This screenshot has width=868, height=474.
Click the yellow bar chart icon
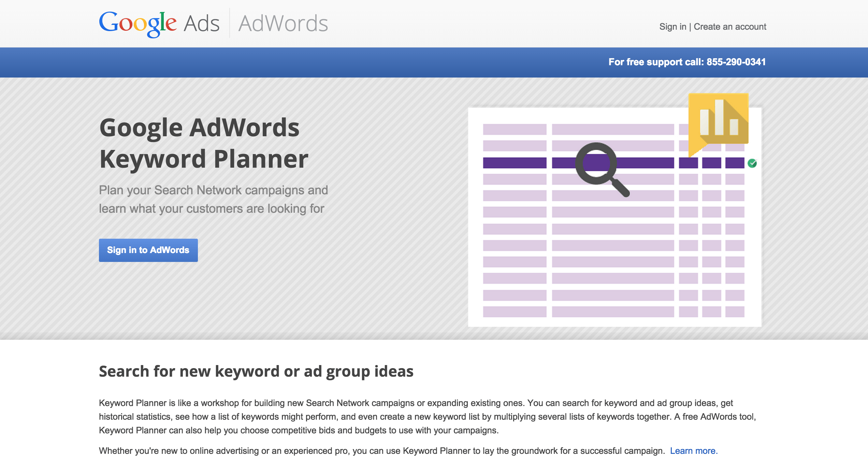719,119
